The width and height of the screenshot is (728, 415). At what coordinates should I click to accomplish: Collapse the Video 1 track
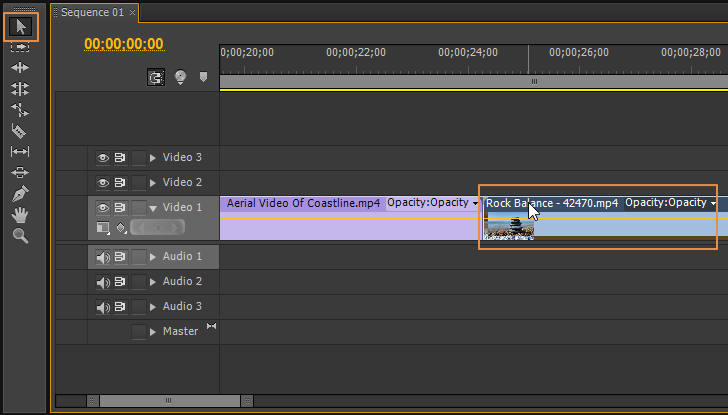[153, 209]
